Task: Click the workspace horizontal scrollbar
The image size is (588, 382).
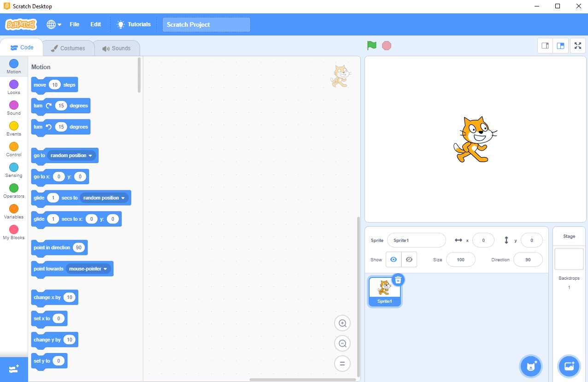Action: coord(303,380)
